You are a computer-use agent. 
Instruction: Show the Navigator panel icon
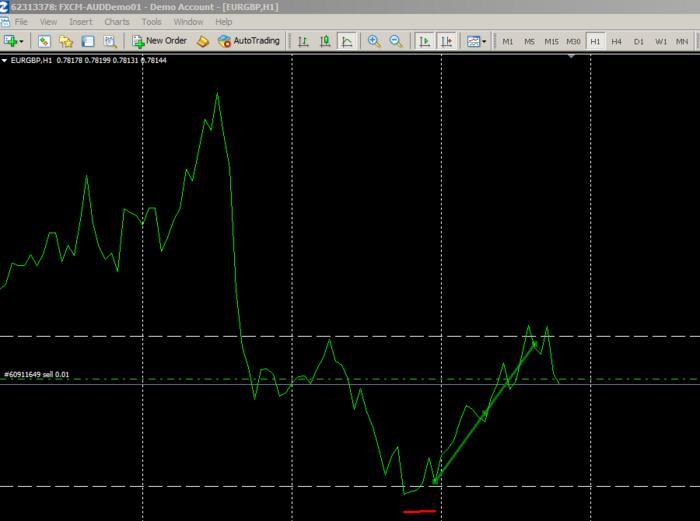[66, 41]
